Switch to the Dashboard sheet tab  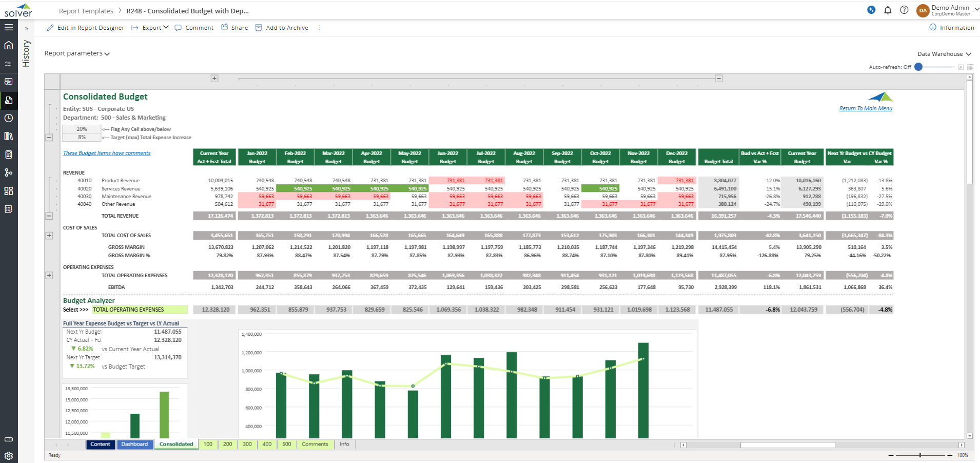coord(134,445)
